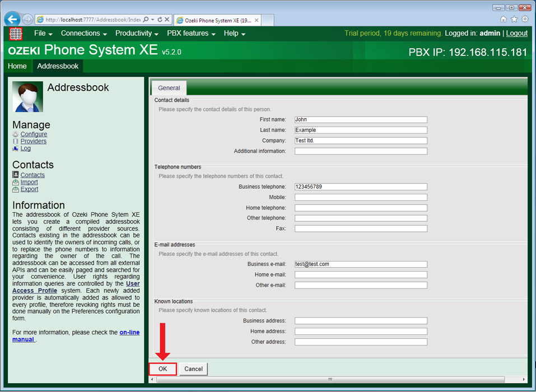Screen dimensions: 536x392
Task: Click the Home address field
Action: click(x=361, y=331)
